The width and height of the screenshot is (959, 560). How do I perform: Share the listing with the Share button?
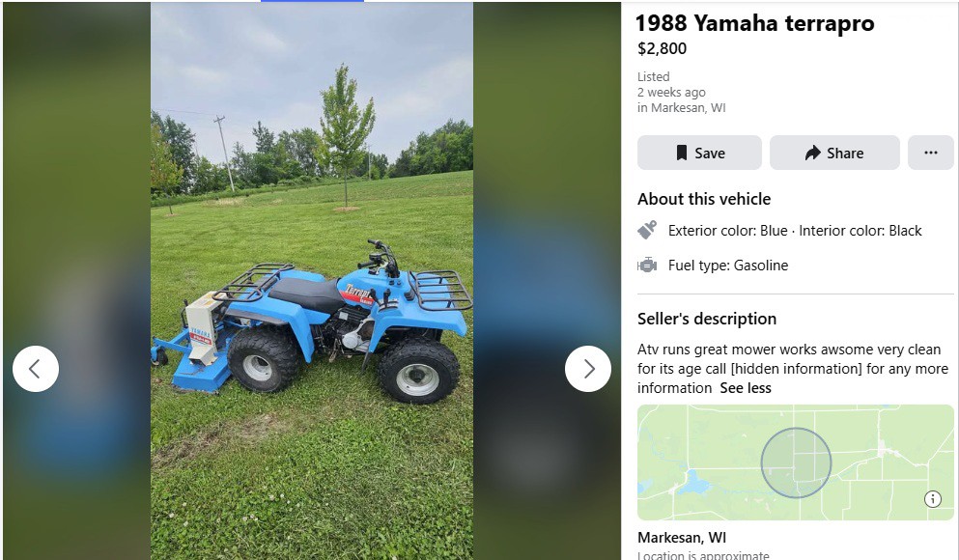click(x=834, y=153)
